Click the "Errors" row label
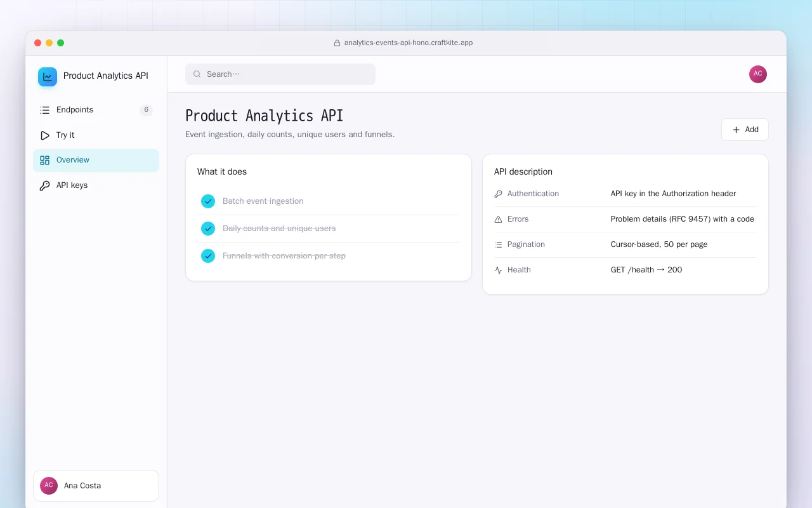Viewport: 812px width, 508px height. click(x=518, y=219)
